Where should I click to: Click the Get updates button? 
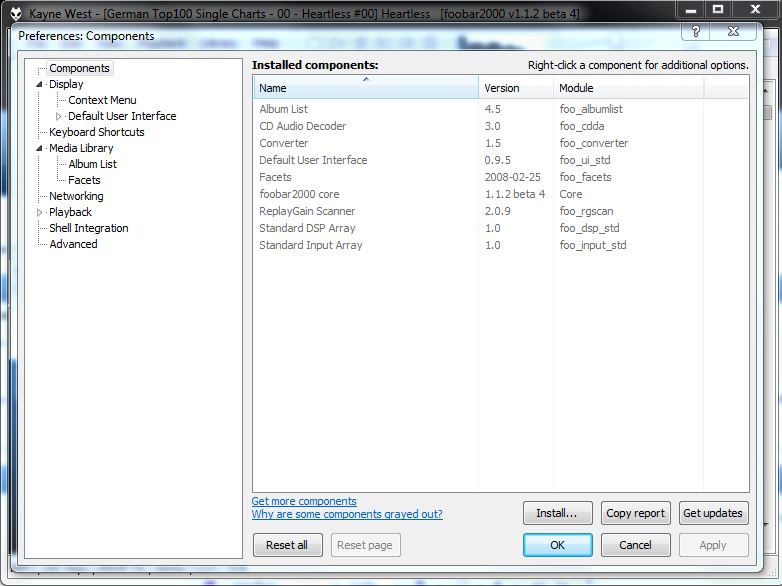click(713, 513)
